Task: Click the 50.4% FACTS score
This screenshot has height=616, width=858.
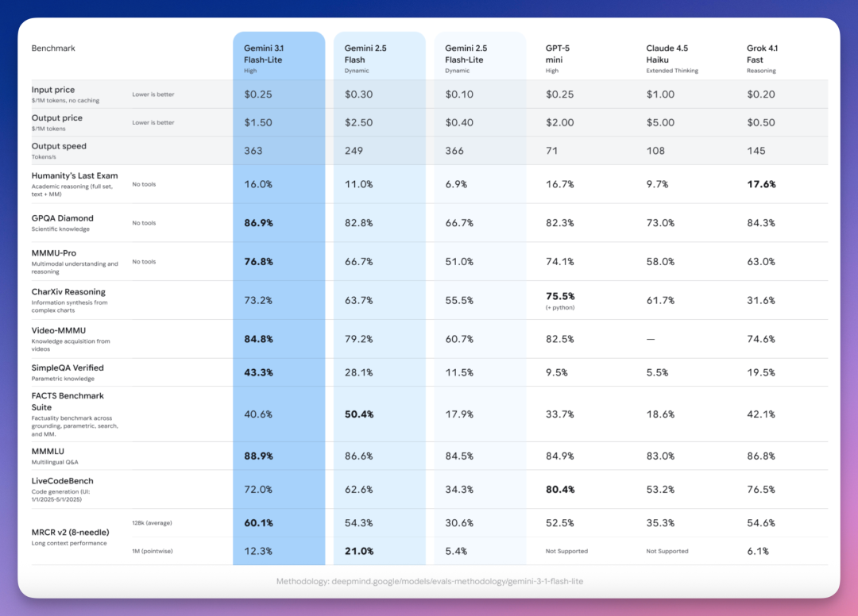Action: click(360, 414)
